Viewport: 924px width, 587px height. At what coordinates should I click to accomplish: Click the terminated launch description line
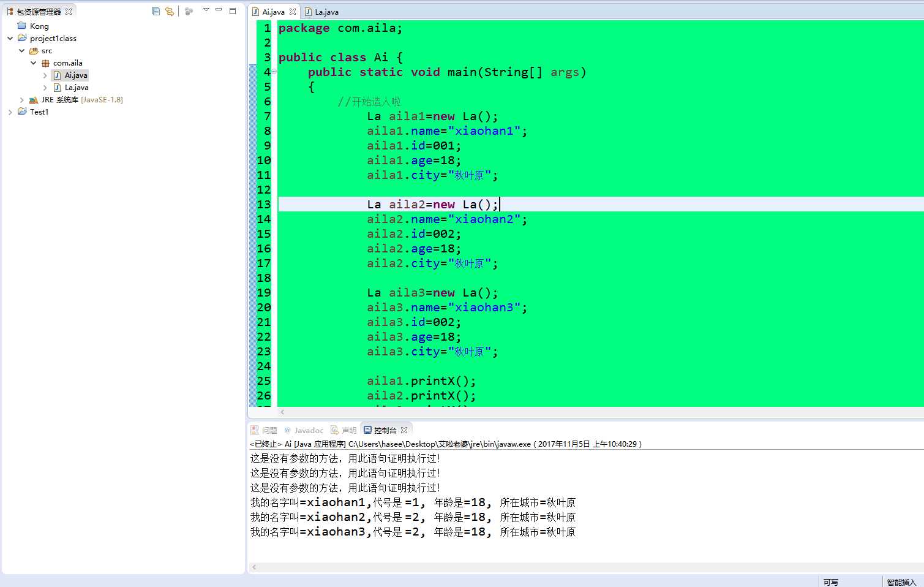click(446, 444)
